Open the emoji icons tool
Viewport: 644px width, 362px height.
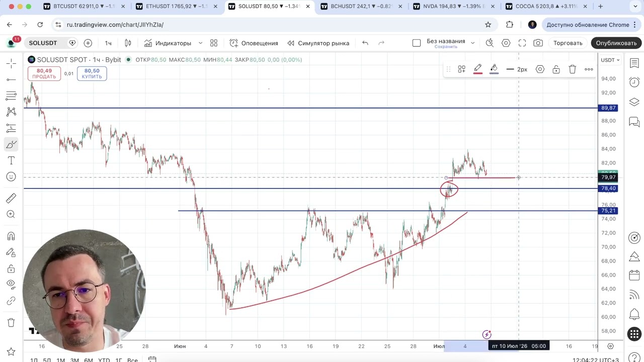coord(11,176)
